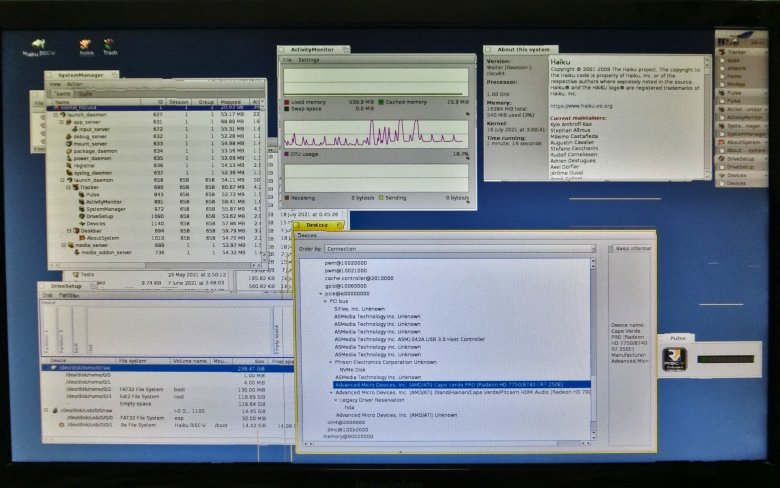This screenshot has width=780, height=488.
Task: Select the home folder desktop icon
Action: (86, 45)
